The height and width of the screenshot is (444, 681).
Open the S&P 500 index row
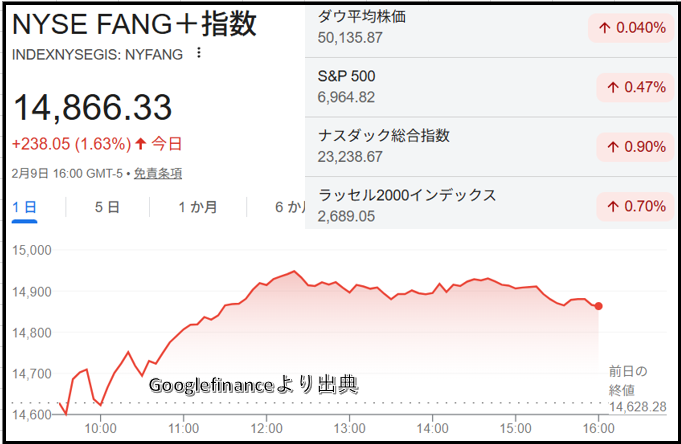[345, 76]
